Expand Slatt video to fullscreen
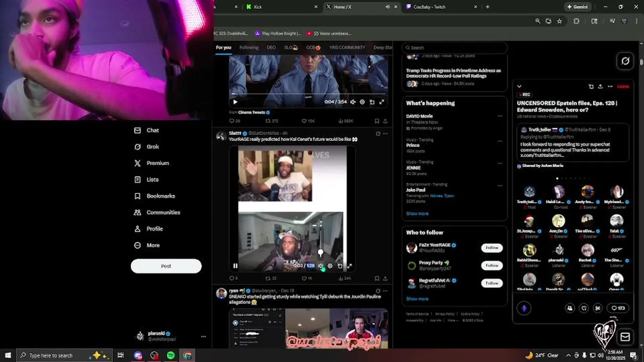The height and width of the screenshot is (362, 644). pos(349,266)
